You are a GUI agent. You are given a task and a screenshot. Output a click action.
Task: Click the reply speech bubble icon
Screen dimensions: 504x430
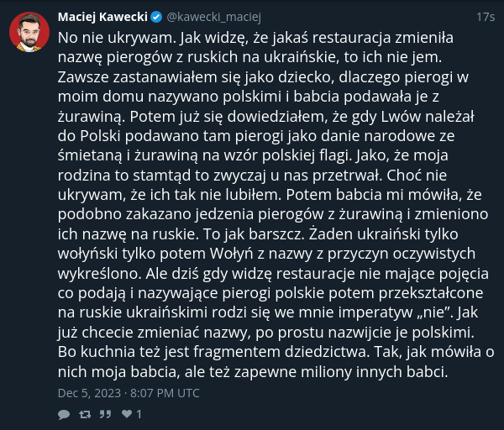(64, 414)
